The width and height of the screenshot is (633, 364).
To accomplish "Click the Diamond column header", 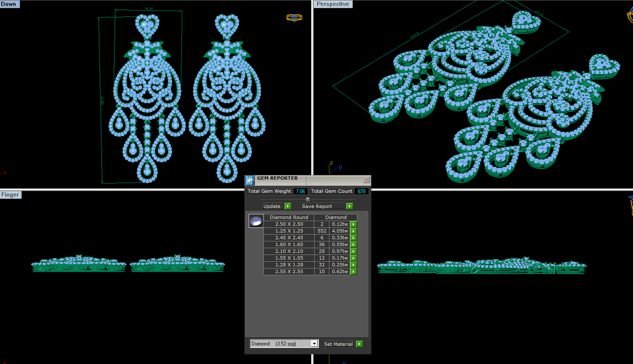I will click(336, 217).
